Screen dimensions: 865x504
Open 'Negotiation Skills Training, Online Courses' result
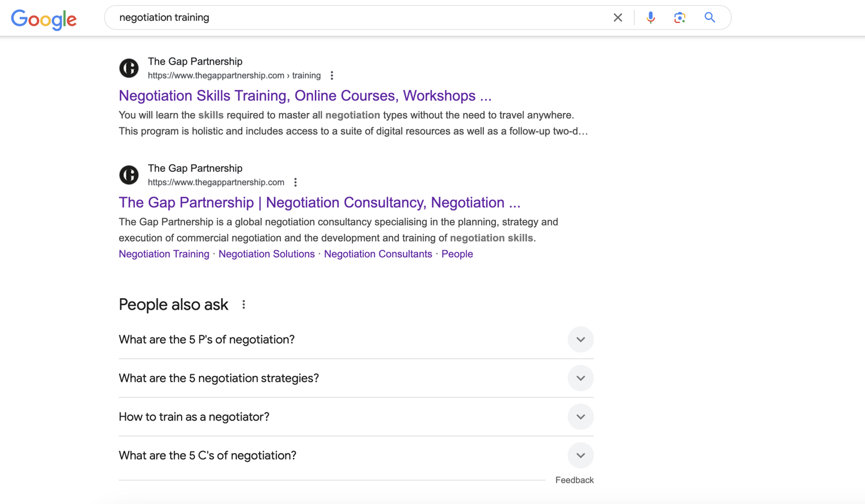pos(305,96)
